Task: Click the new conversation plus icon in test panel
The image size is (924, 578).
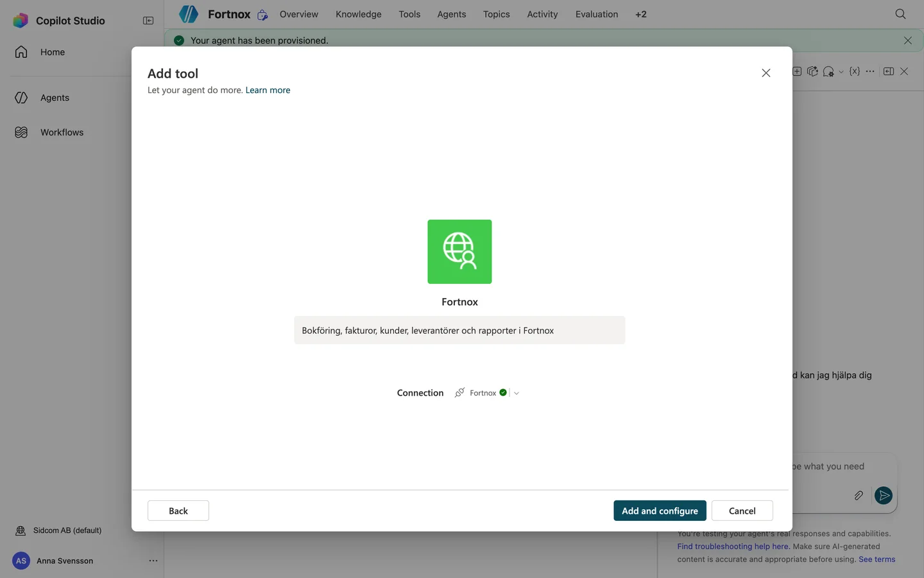Action: click(x=797, y=71)
